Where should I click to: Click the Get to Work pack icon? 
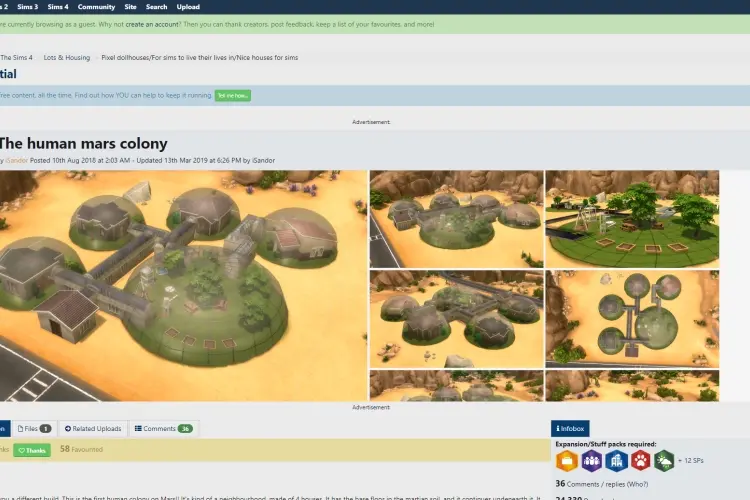tap(567, 461)
